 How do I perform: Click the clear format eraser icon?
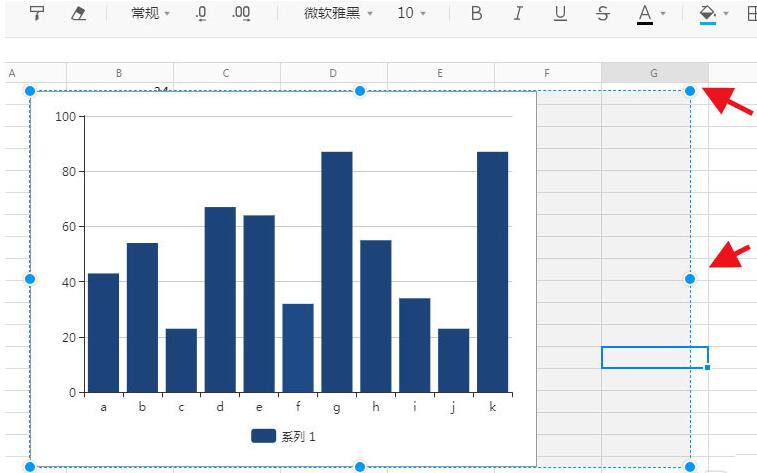(78, 13)
